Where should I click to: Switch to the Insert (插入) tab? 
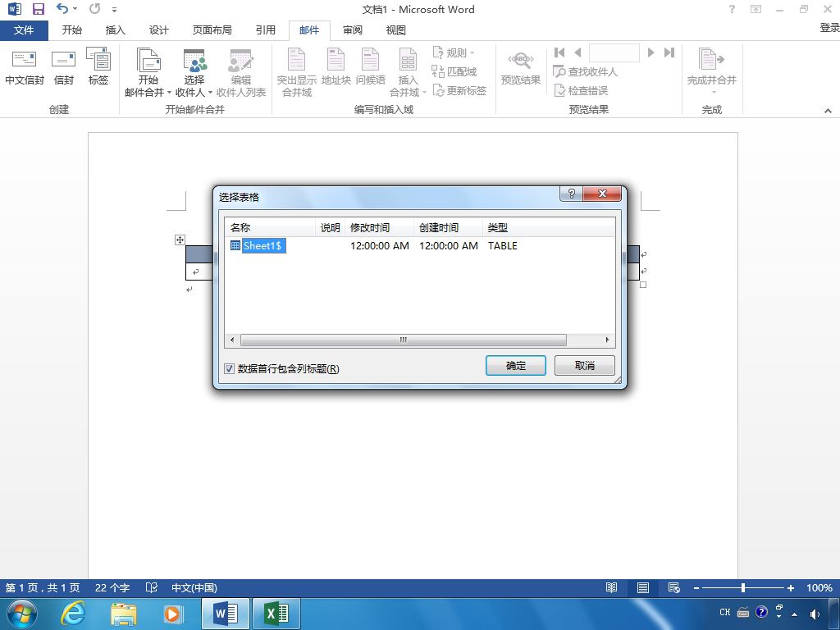point(115,30)
